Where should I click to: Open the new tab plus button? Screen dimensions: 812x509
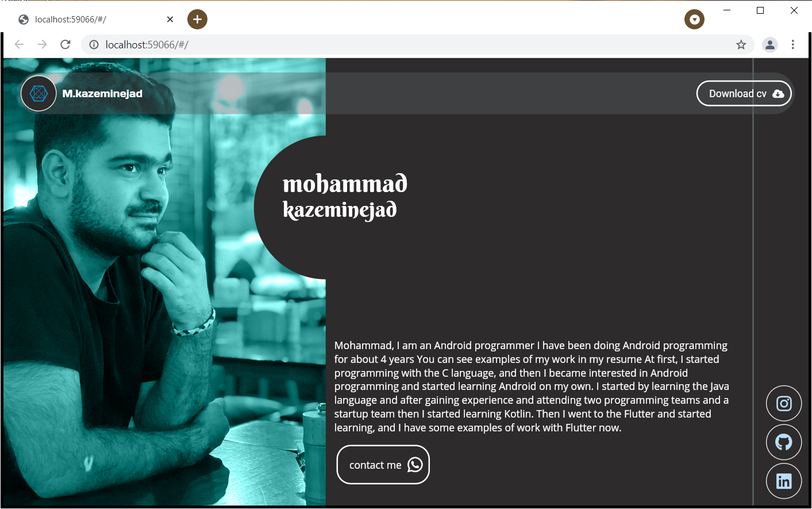197,19
